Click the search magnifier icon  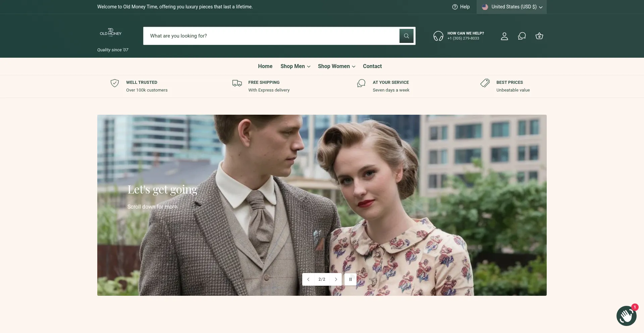(x=407, y=36)
